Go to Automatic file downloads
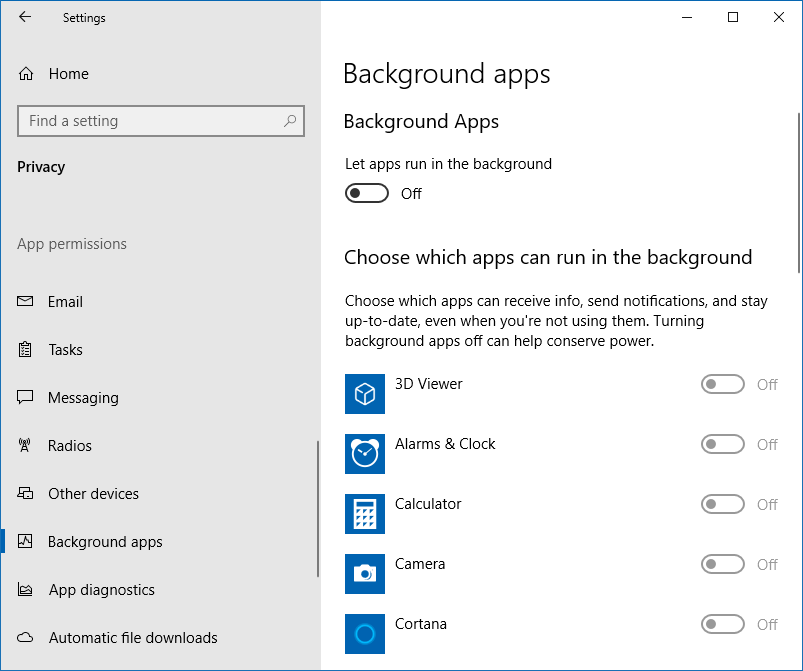 (132, 638)
